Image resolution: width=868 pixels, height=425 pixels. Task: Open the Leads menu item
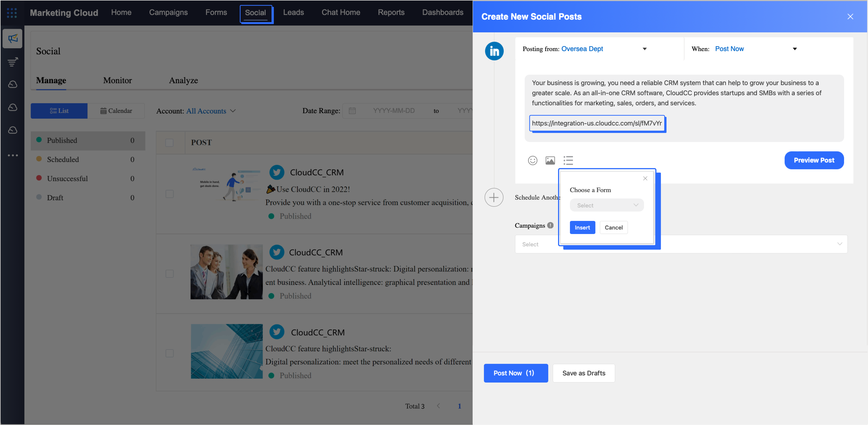click(293, 13)
